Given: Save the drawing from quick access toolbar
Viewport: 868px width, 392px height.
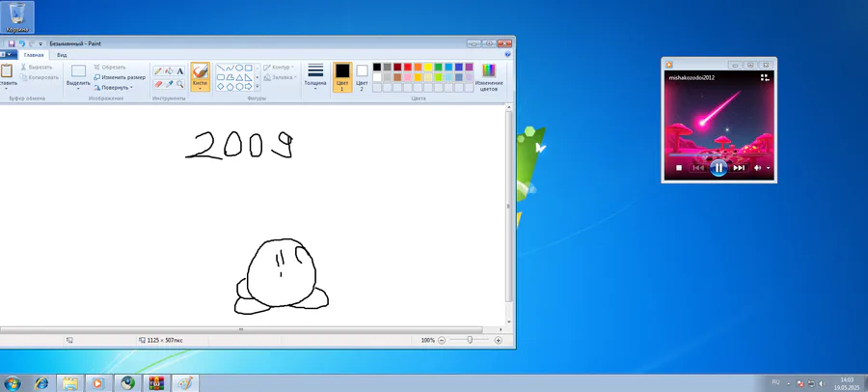Looking at the screenshot, I should 11,43.
